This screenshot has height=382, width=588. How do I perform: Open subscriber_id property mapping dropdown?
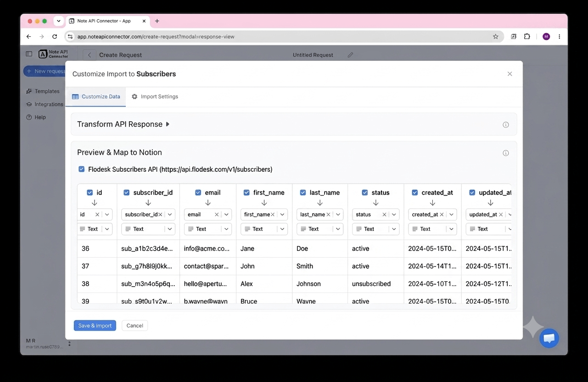tap(170, 214)
